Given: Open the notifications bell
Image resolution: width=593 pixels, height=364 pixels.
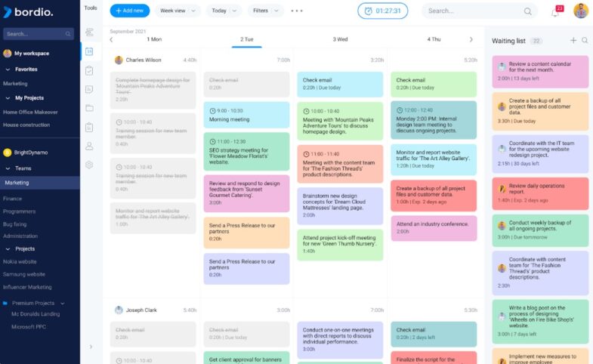Looking at the screenshot, I should pyautogui.click(x=554, y=13).
